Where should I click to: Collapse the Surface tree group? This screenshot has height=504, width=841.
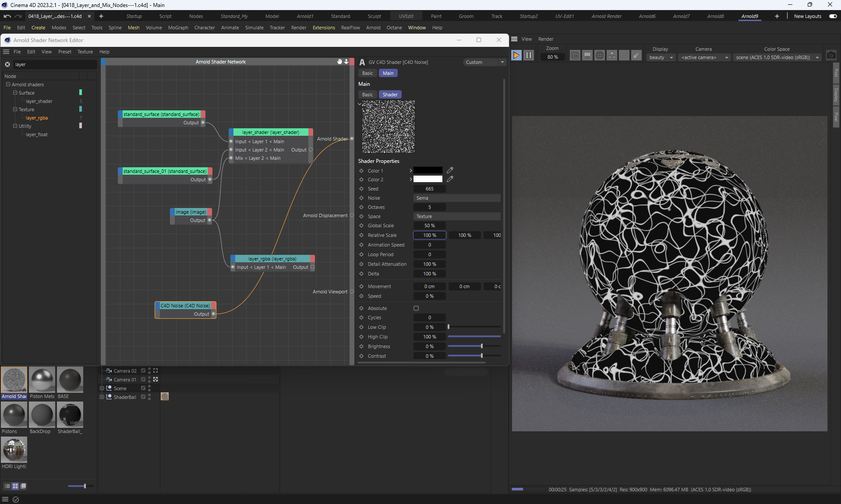15,93
